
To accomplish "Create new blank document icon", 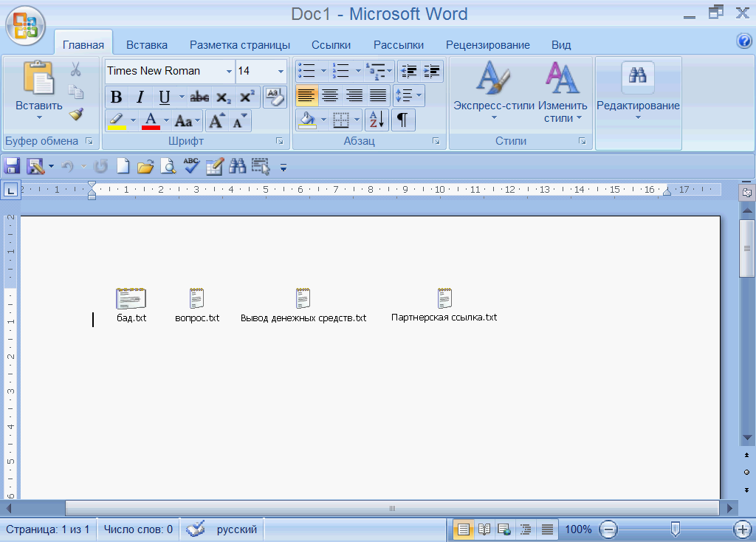I will click(123, 166).
